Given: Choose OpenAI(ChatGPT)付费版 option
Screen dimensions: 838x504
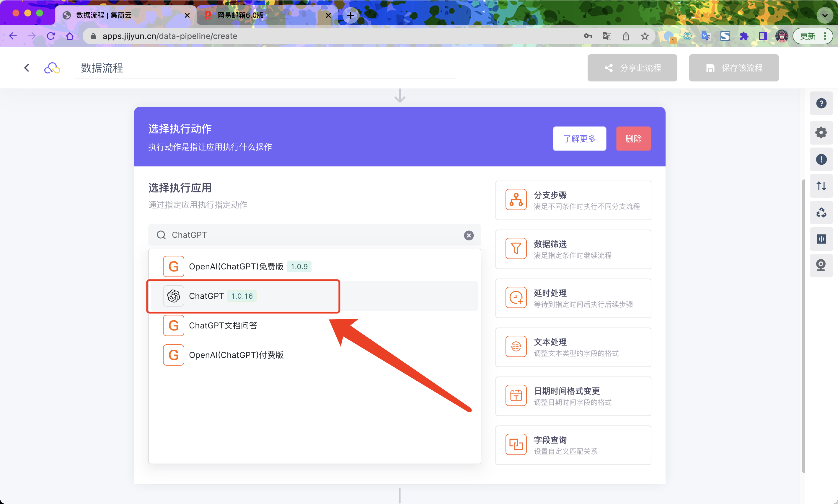Looking at the screenshot, I should (236, 355).
